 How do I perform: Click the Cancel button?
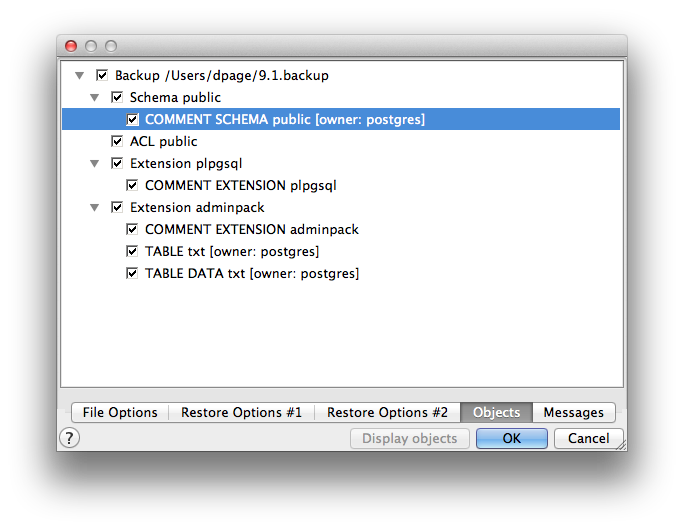pyautogui.click(x=588, y=438)
